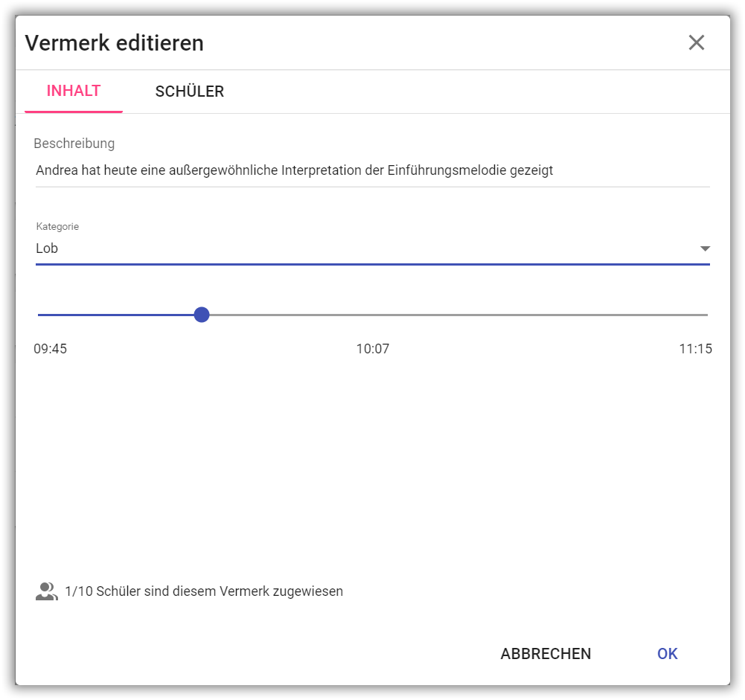Click the 11:15 end time label

[x=695, y=349]
